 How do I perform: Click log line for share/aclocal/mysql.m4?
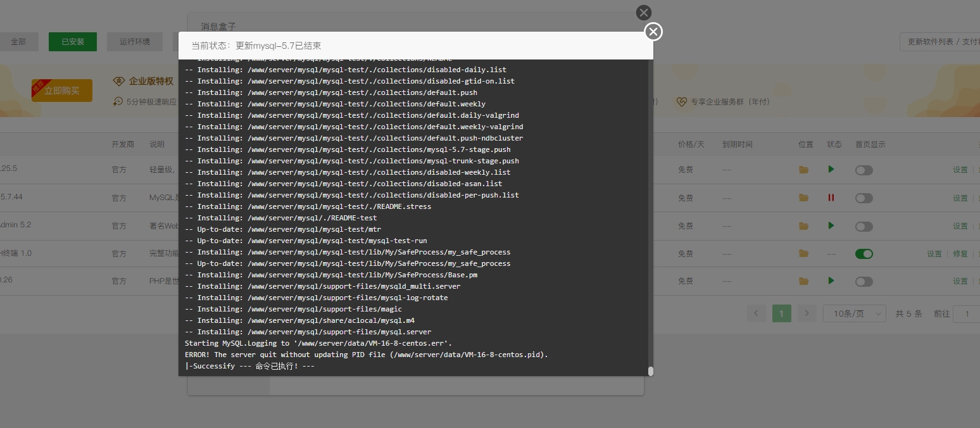(300, 320)
